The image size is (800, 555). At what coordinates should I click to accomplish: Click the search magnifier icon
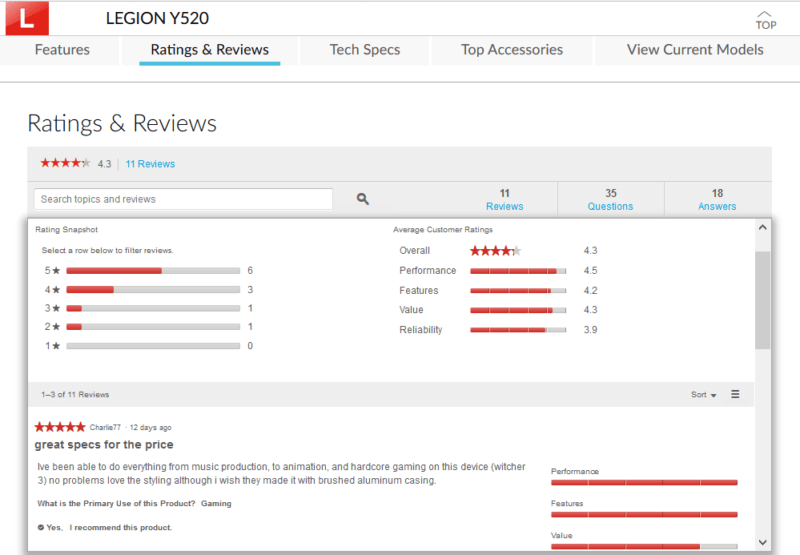coord(362,199)
